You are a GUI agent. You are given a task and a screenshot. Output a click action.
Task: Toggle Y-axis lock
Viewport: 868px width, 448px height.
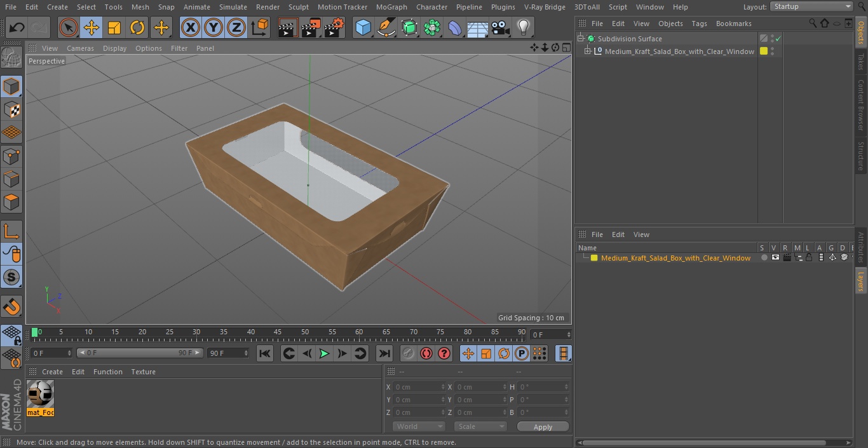point(214,27)
